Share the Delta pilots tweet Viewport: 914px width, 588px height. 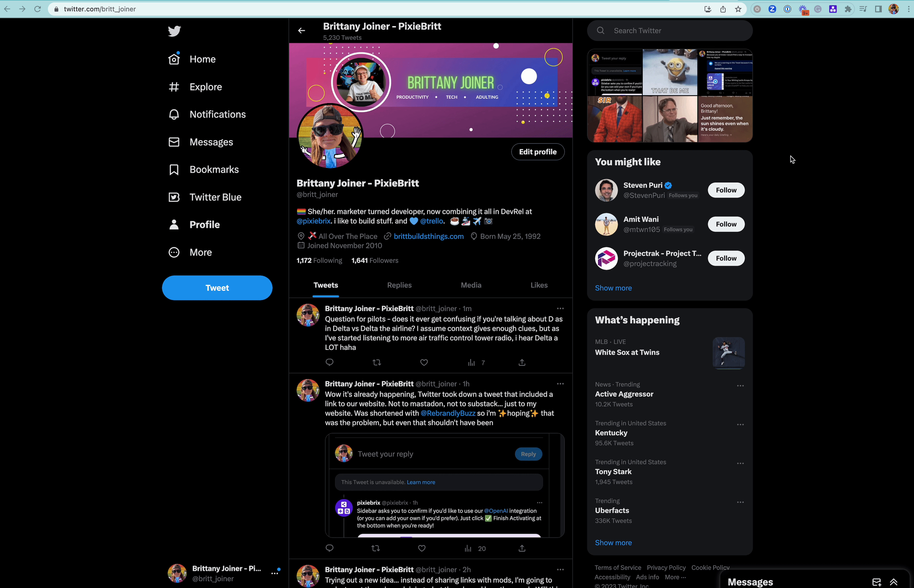pos(522,362)
